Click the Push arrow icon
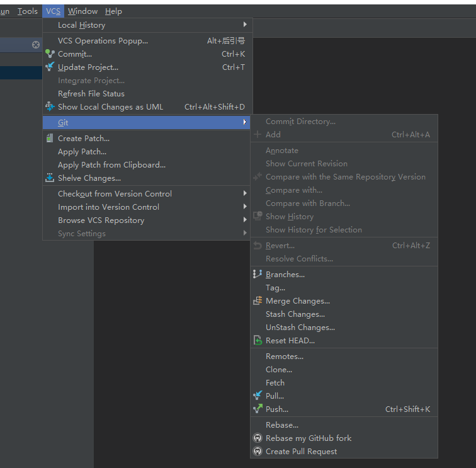The width and height of the screenshot is (476, 468). 258,409
